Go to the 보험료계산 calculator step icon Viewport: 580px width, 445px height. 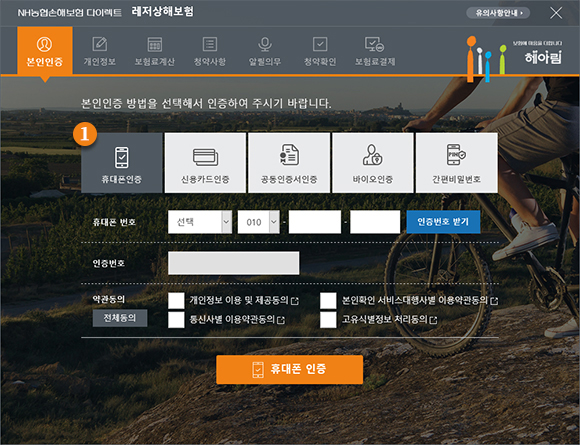[x=155, y=44]
